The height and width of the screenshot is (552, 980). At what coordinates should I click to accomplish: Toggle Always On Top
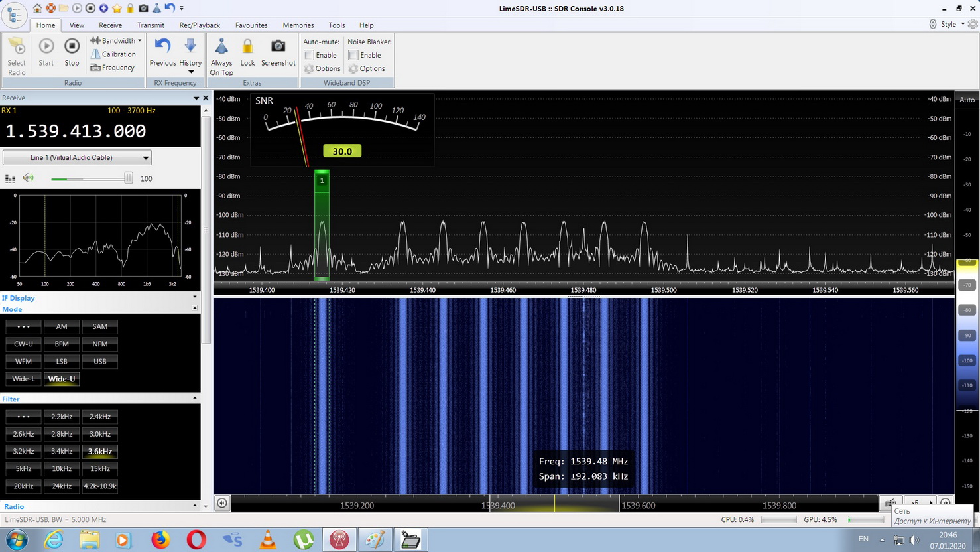coord(221,56)
